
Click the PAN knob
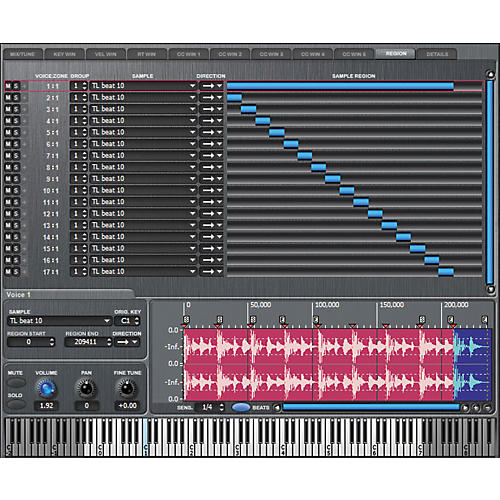[86, 388]
